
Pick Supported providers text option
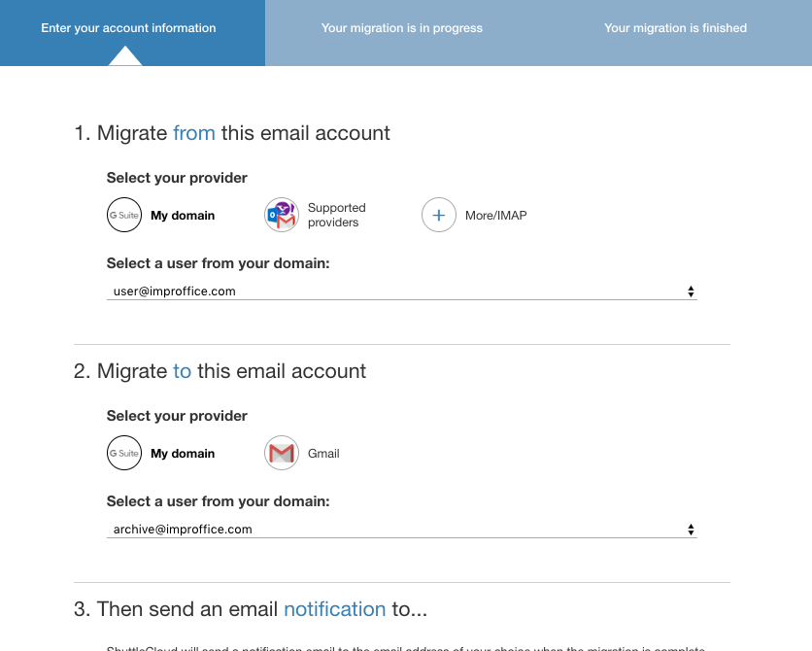[x=336, y=216]
